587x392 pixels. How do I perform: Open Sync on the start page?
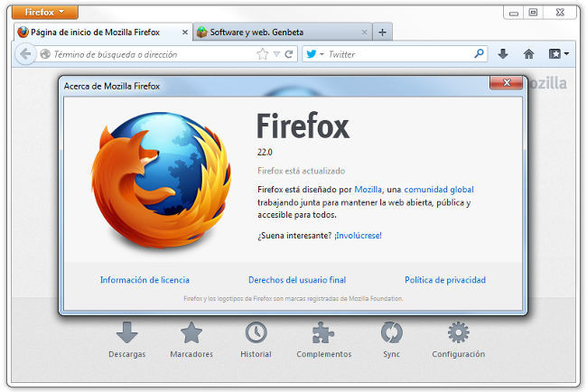click(392, 340)
